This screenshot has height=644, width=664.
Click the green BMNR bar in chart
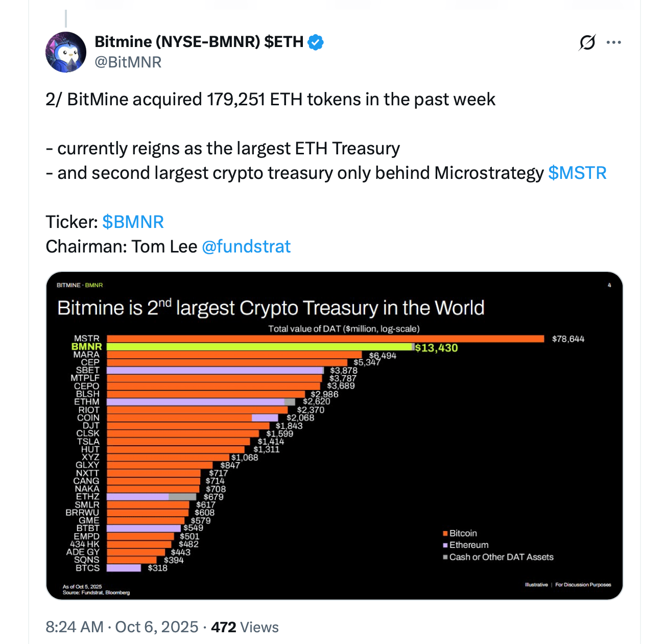coord(259,347)
